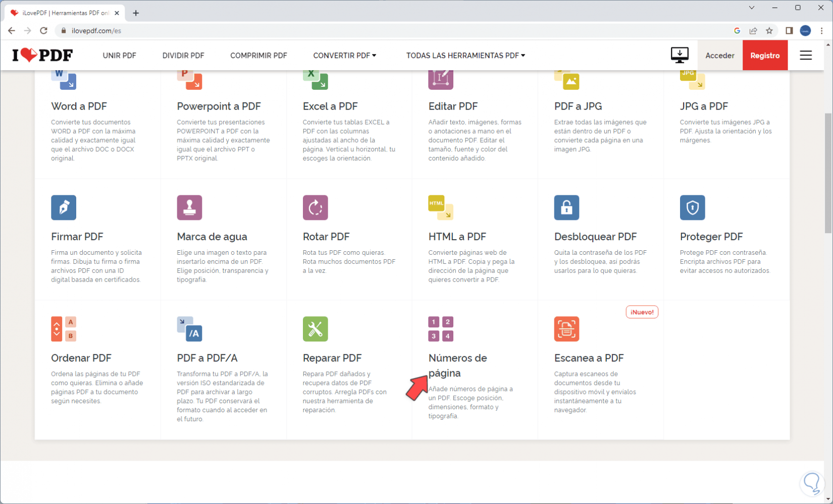Click the Firmar PDF pen icon
This screenshot has height=504, width=833.
click(x=64, y=207)
